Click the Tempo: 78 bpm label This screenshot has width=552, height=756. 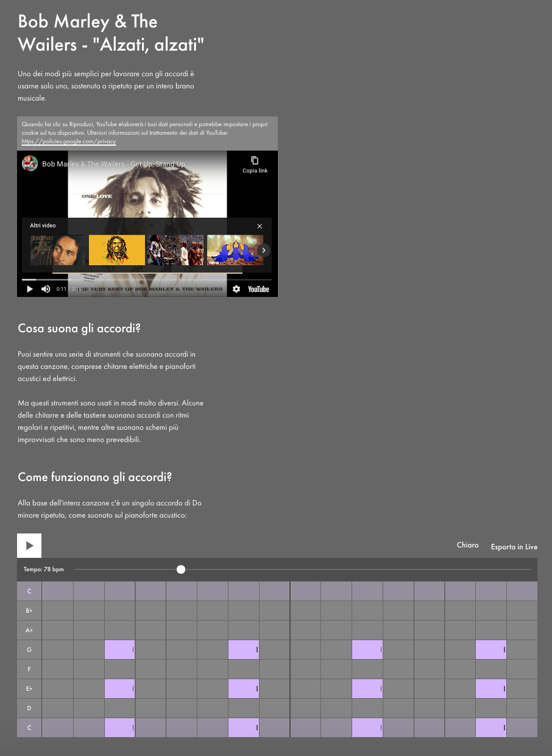click(x=44, y=569)
